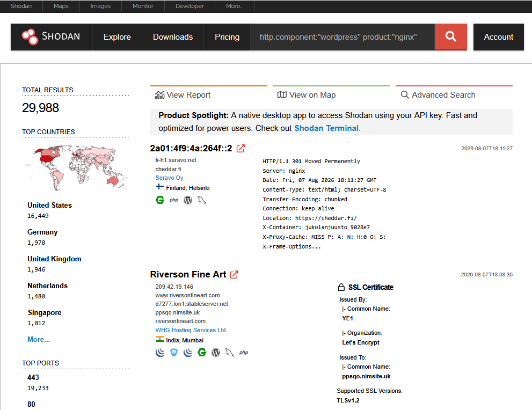Open Pricing in the main navigation
The image size is (532, 410).
(227, 37)
